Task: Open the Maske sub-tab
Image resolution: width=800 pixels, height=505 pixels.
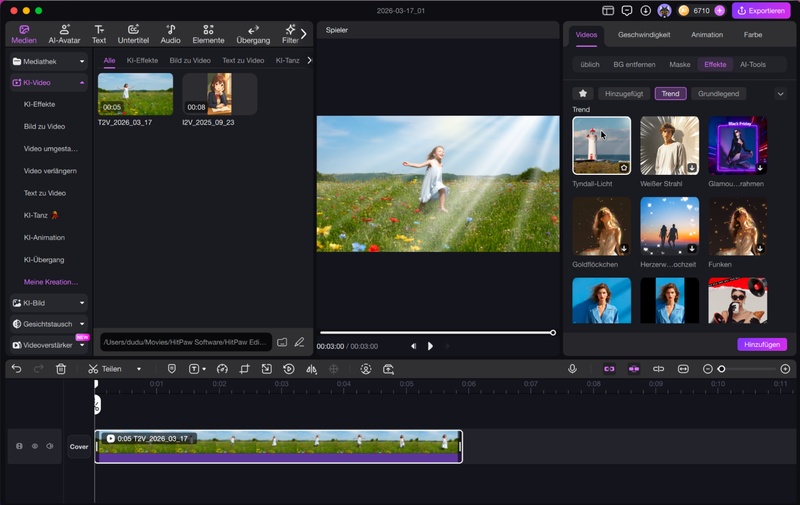Action: click(x=680, y=64)
